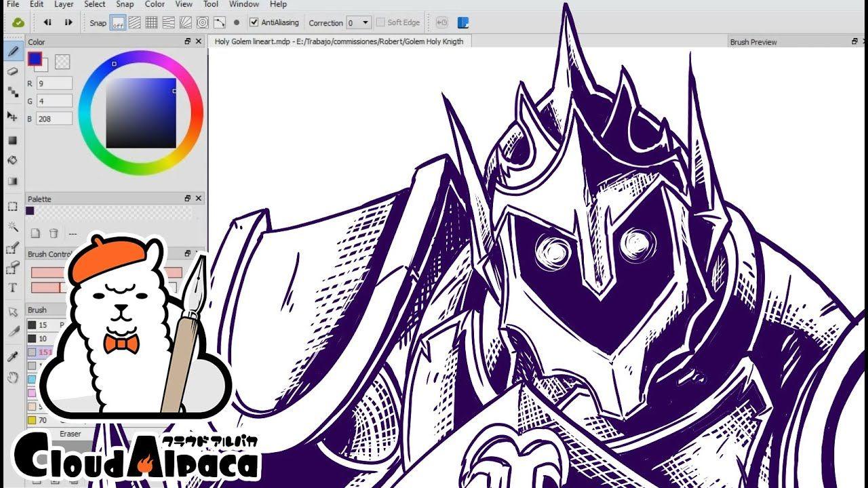This screenshot has height=488, width=868.
Task: Enable grid crisscross snap
Action: (152, 22)
